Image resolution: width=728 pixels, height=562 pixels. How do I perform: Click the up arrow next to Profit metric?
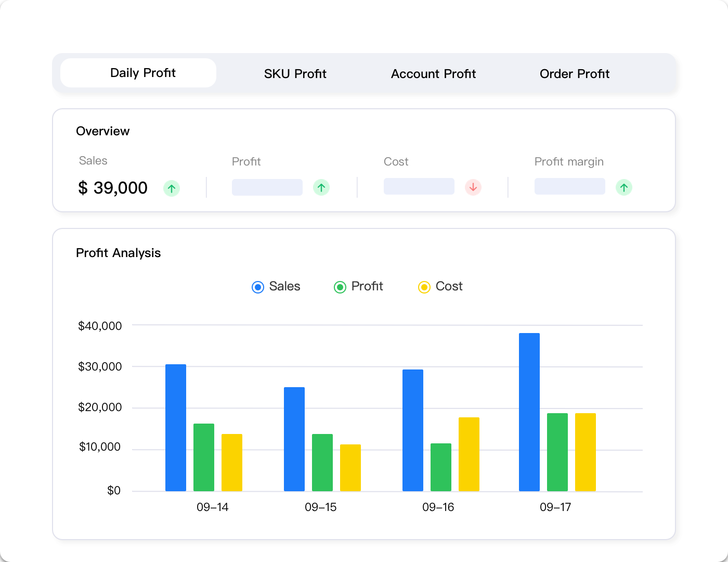click(321, 187)
